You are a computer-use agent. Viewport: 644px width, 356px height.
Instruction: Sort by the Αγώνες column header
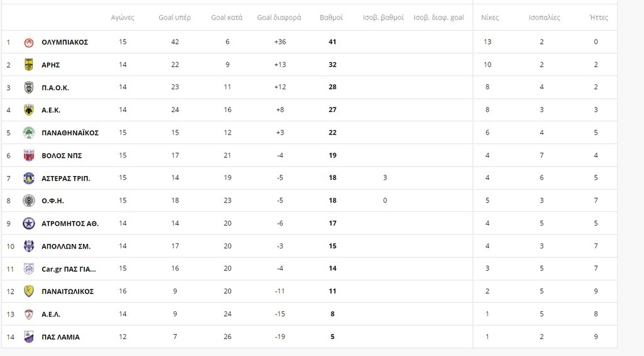(x=123, y=18)
